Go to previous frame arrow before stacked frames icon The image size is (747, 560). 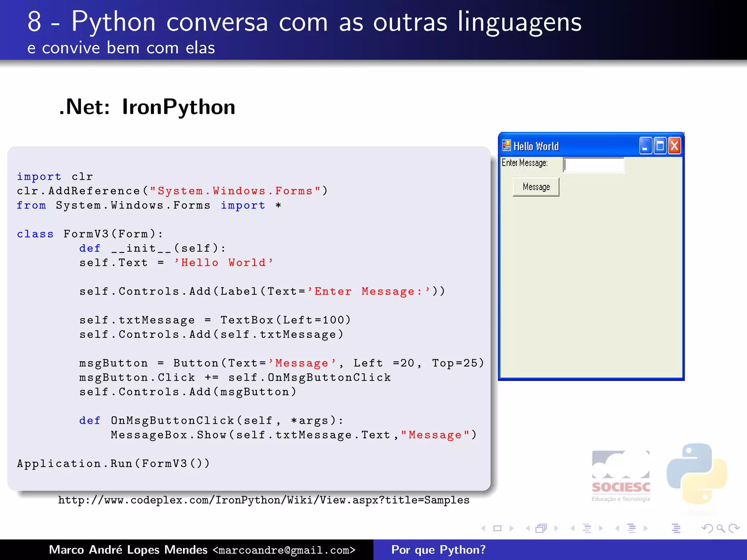tap(528, 528)
